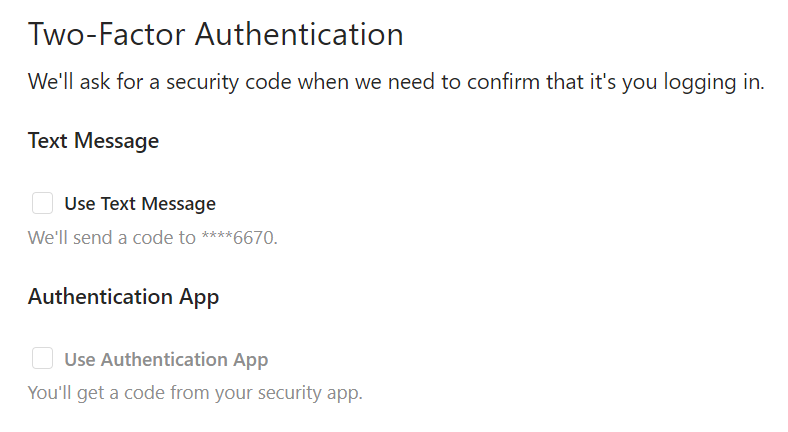
Task: Click the "You'll get a code" hint text
Action: click(195, 392)
